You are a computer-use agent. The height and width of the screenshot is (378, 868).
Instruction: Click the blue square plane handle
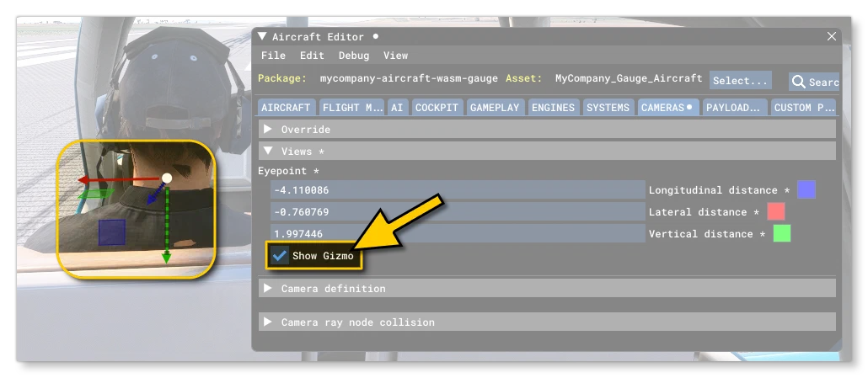pyautogui.click(x=112, y=232)
